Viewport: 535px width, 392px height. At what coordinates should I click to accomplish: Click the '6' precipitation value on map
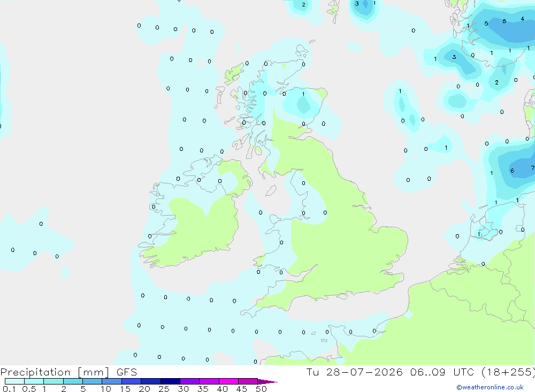pyautogui.click(x=512, y=171)
